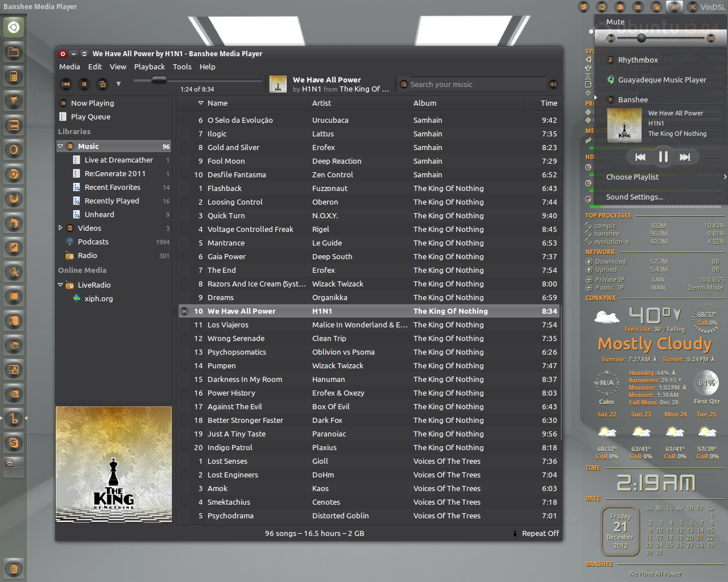Image resolution: width=728 pixels, height=582 pixels.
Task: Open the xiph.org radio source
Action: point(114,298)
